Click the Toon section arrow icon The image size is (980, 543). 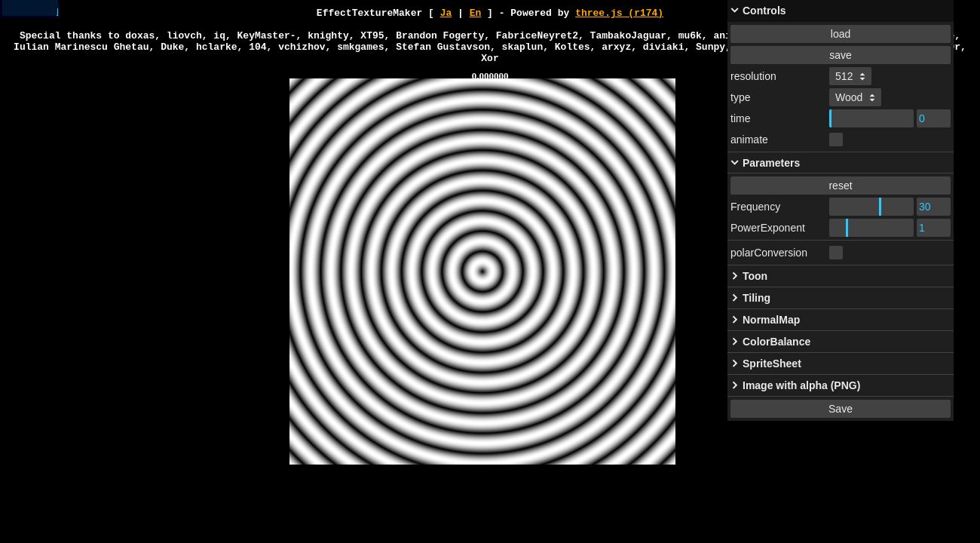(x=735, y=276)
